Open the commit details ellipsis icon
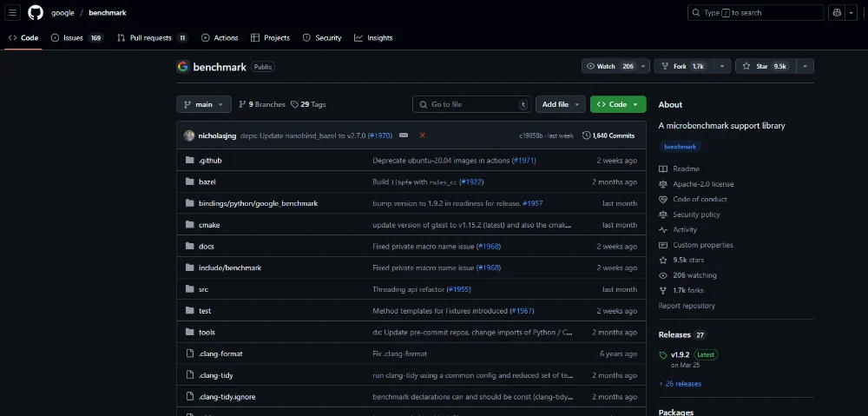Screen dimensions: 868x416 click(x=404, y=135)
